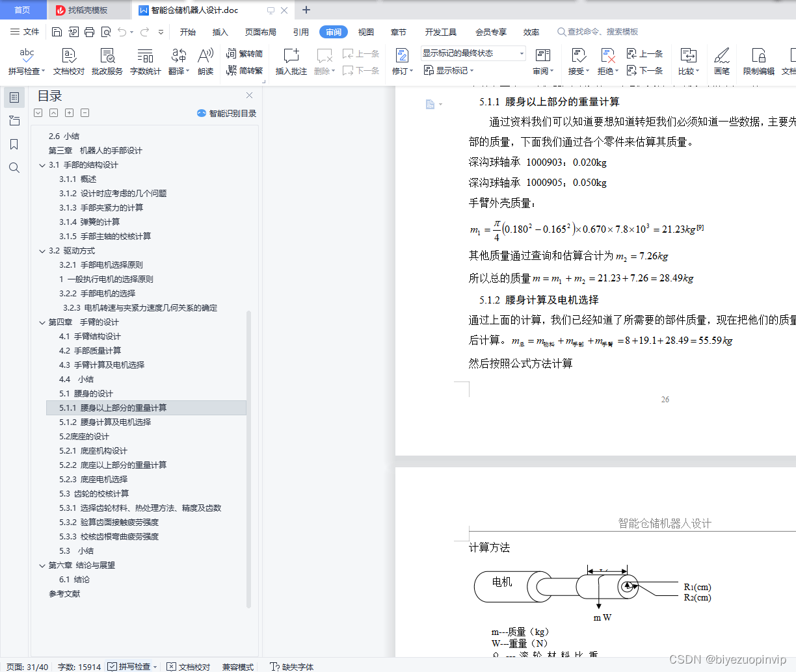
Task: Collapse 第四章 手臂的设计 tree node
Action: pos(42,322)
